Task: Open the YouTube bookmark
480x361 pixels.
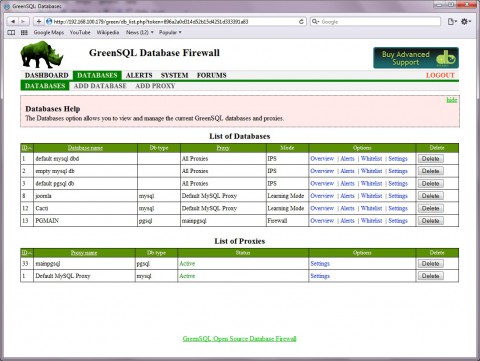Action: coord(80,32)
